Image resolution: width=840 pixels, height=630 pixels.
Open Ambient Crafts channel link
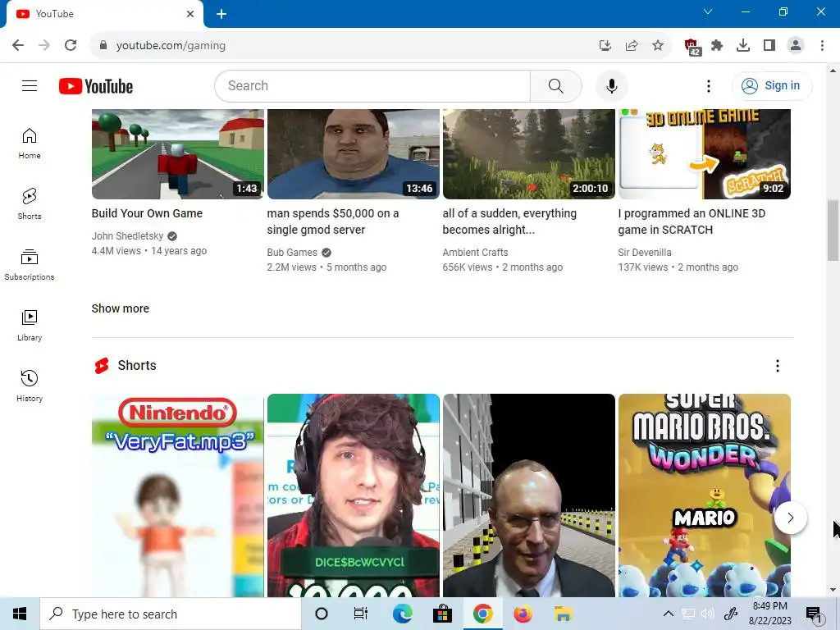point(475,253)
